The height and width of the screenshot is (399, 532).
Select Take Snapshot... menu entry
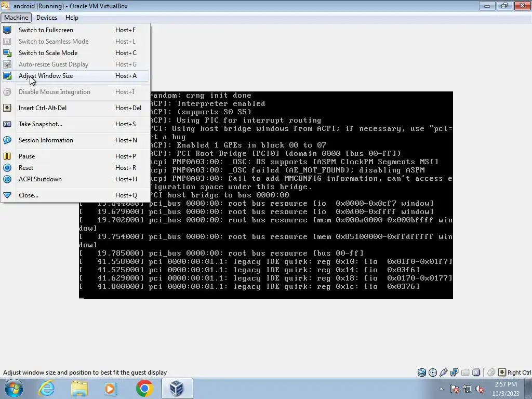coord(75,124)
